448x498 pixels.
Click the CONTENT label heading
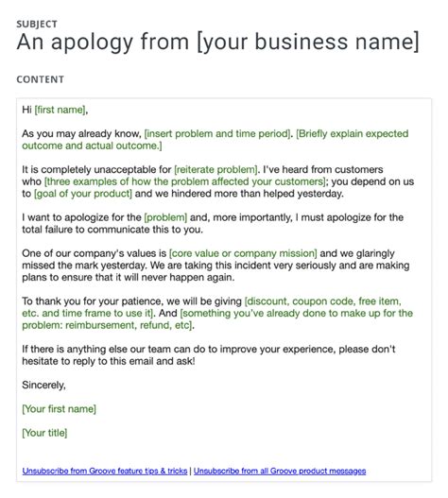[41, 79]
